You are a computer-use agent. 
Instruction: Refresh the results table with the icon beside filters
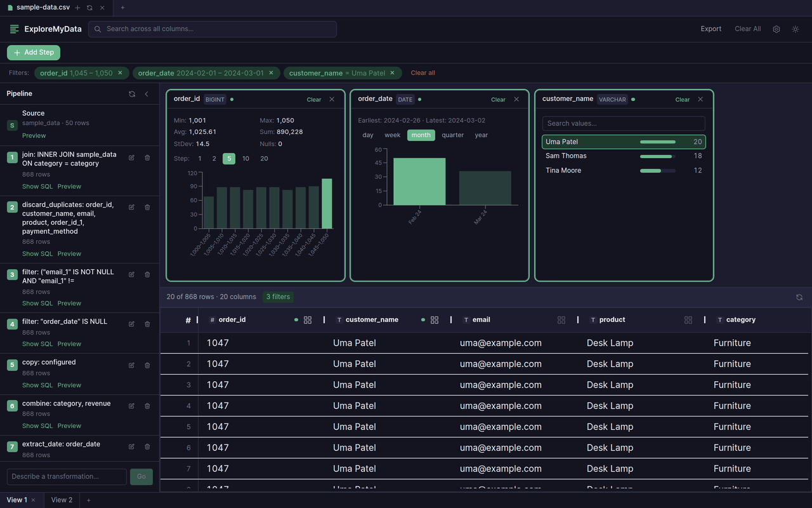click(799, 297)
